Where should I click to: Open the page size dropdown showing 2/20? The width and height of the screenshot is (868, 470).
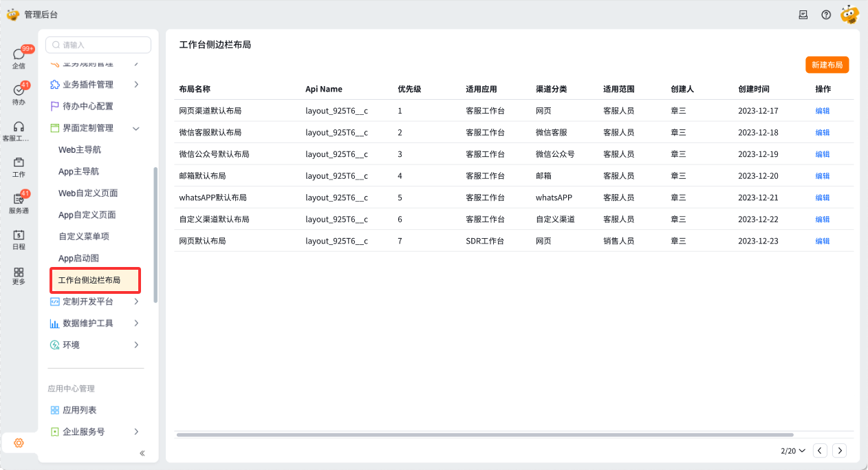pos(792,450)
